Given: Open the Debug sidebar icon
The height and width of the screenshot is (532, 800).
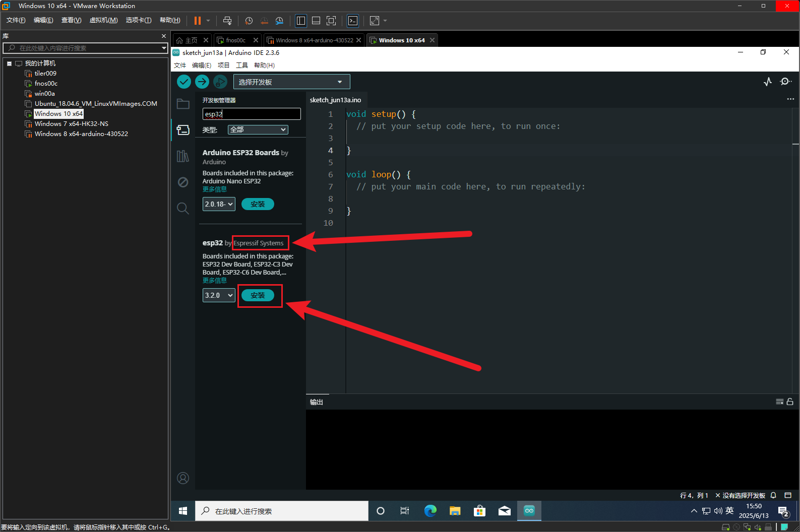Looking at the screenshot, I should (x=183, y=182).
